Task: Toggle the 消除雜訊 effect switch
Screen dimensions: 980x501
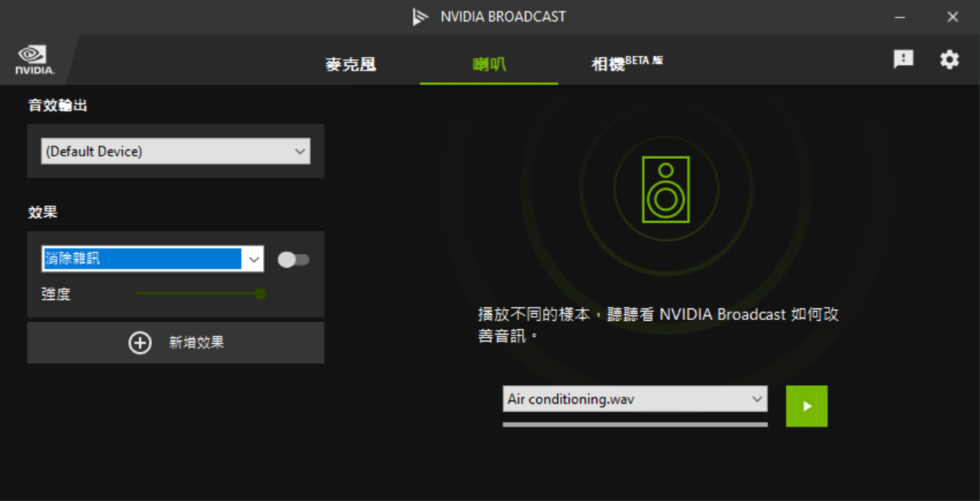Action: click(x=293, y=260)
